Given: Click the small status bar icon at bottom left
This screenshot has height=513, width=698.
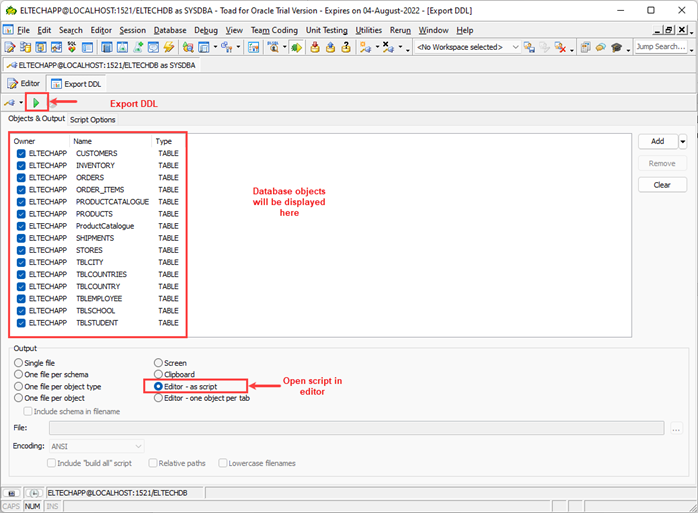Looking at the screenshot, I should (x=12, y=493).
